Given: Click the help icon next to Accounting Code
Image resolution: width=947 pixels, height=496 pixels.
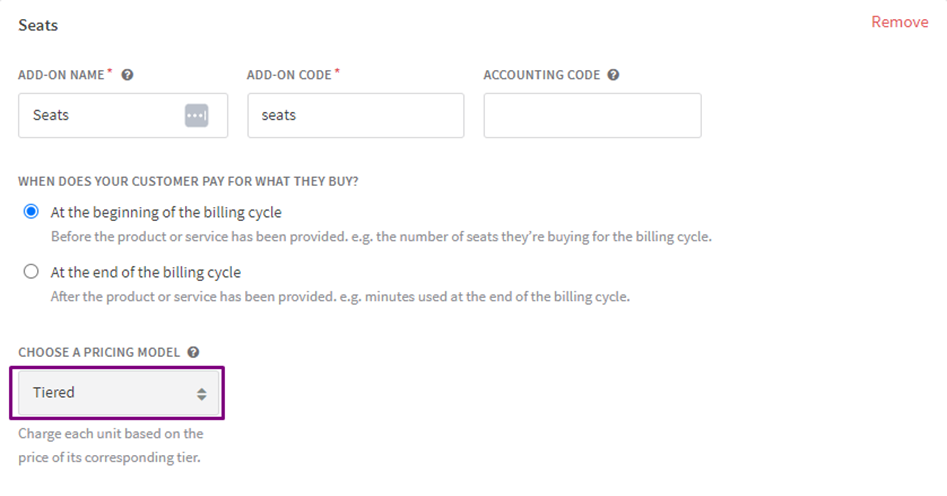Looking at the screenshot, I should 613,75.
